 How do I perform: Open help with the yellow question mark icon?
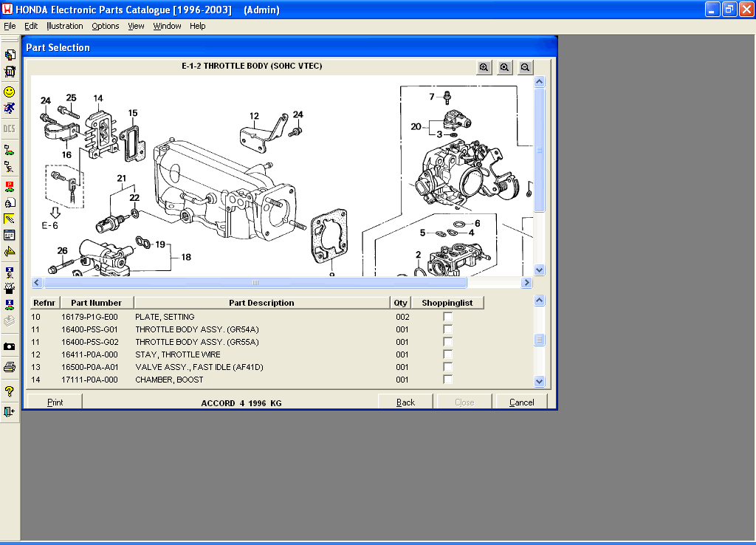tap(10, 391)
